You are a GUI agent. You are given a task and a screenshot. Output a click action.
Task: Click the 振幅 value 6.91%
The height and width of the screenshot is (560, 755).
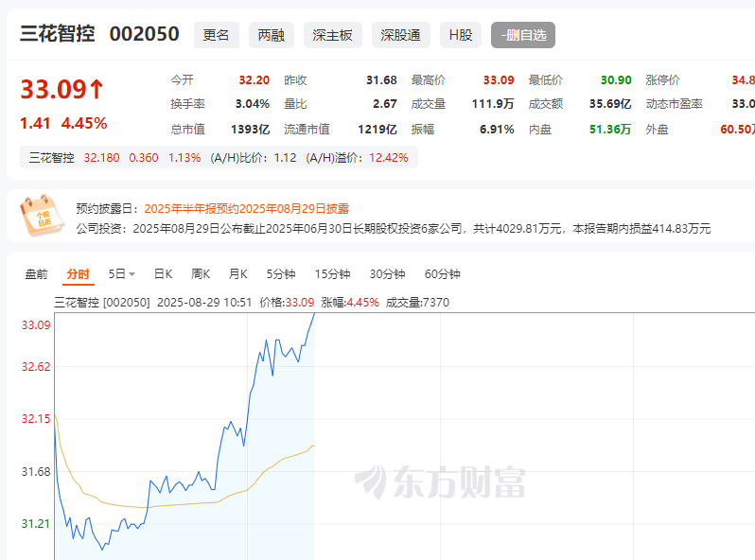(x=497, y=130)
